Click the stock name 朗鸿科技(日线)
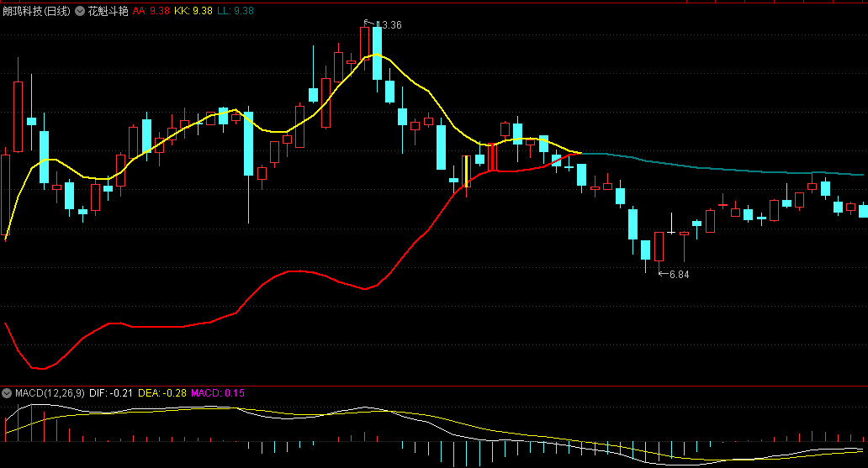 point(36,11)
